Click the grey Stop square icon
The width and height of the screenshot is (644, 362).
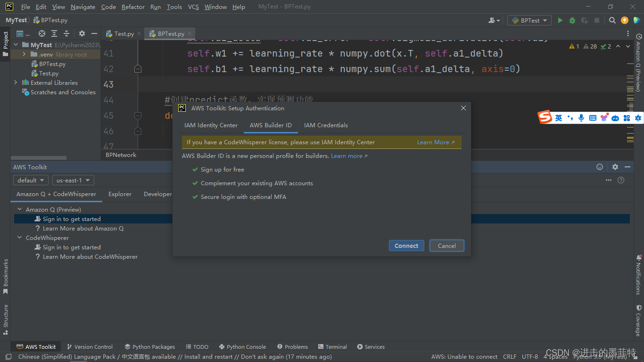[x=597, y=20]
